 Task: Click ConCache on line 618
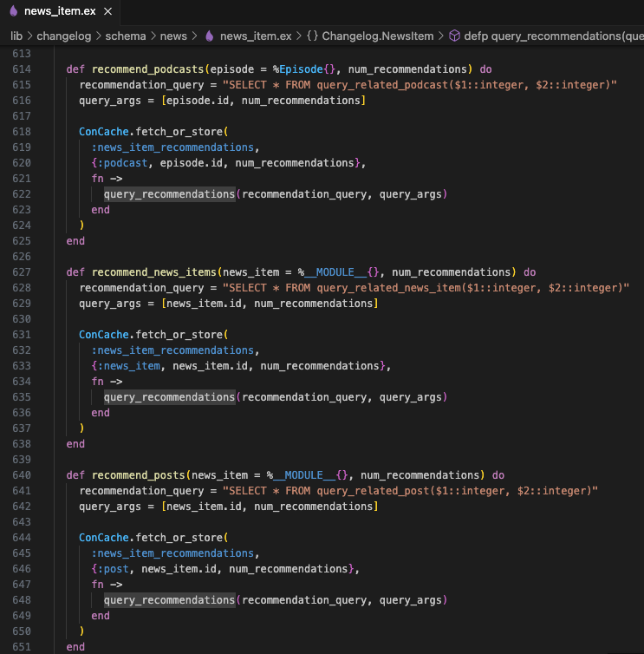[104, 132]
